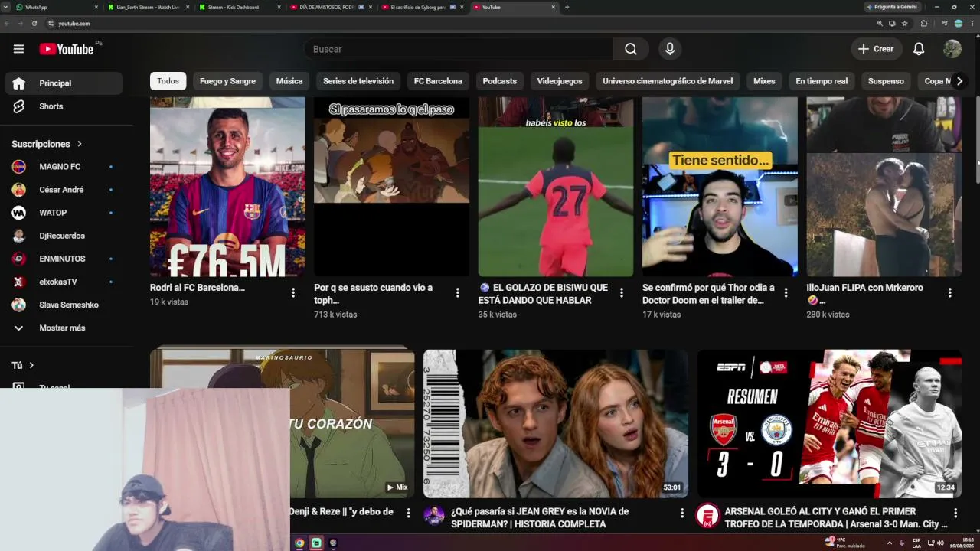Select the Mixes chip

[764, 81]
